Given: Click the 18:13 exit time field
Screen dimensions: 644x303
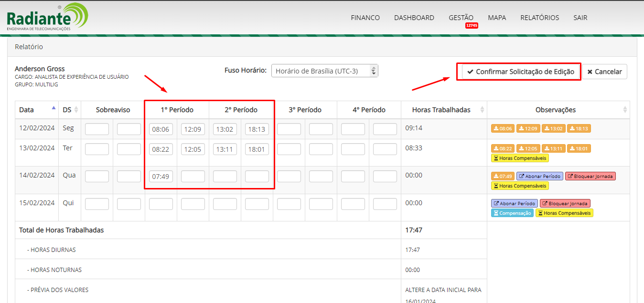Looking at the screenshot, I should [257, 129].
